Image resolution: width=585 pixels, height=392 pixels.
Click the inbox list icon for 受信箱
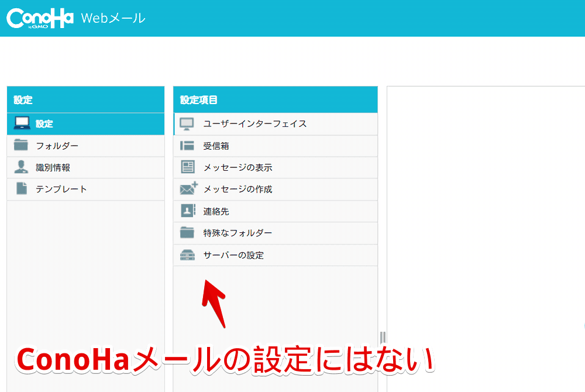[x=187, y=146]
